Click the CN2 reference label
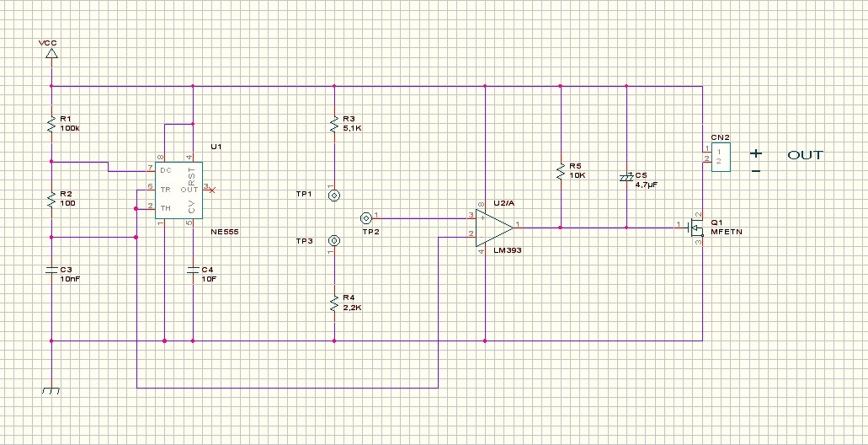The image size is (868, 445). pos(720,137)
